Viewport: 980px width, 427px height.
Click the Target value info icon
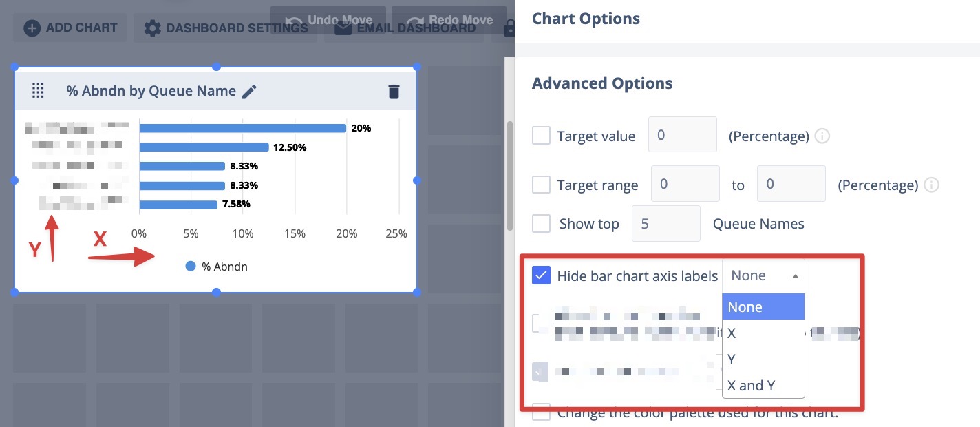(822, 136)
